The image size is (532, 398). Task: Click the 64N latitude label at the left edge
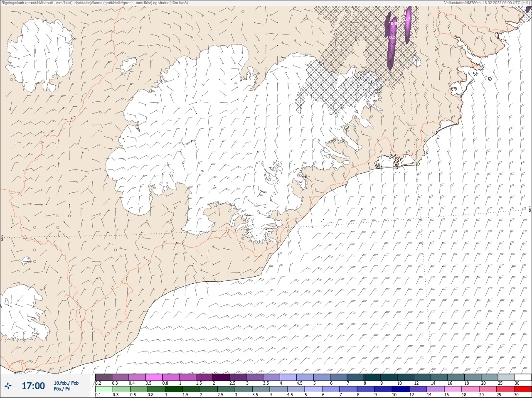(2, 238)
